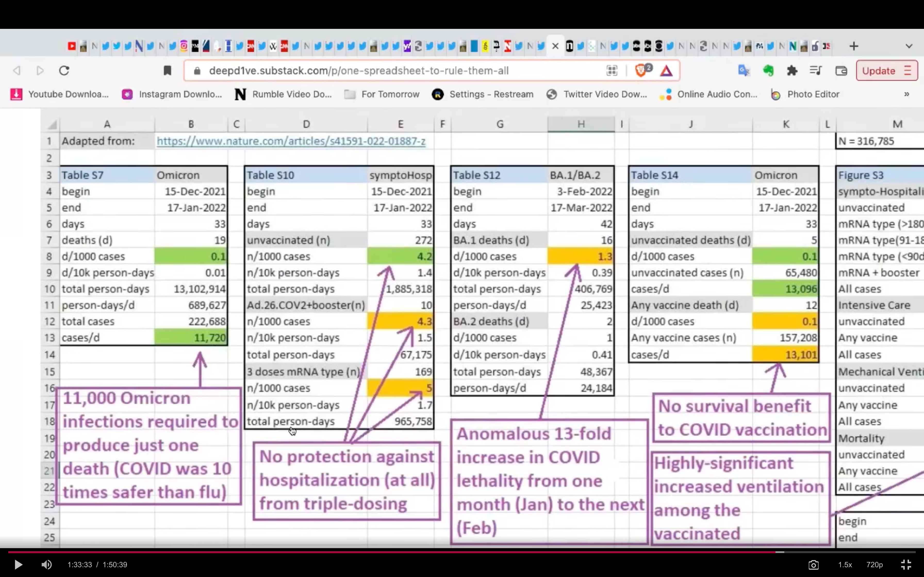Open the extensions puzzle icon
Viewport: 924px width, 577px height.
pyautogui.click(x=792, y=71)
